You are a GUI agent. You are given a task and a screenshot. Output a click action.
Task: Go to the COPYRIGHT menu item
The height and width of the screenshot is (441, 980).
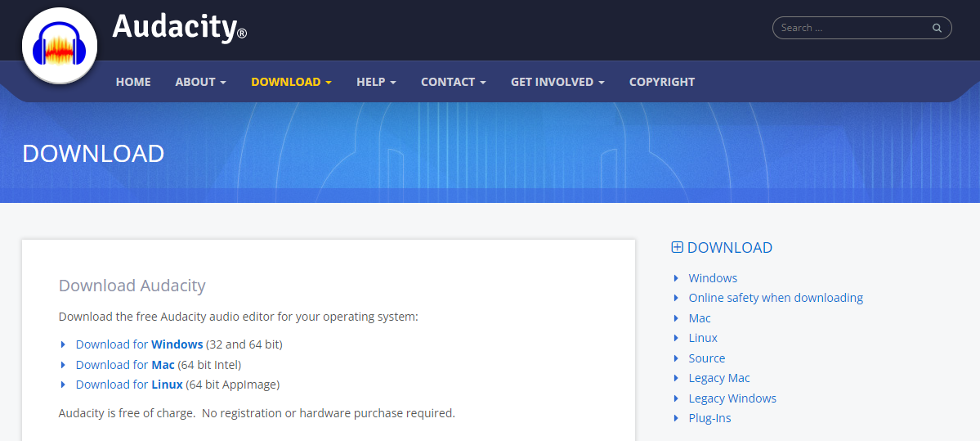(x=662, y=82)
